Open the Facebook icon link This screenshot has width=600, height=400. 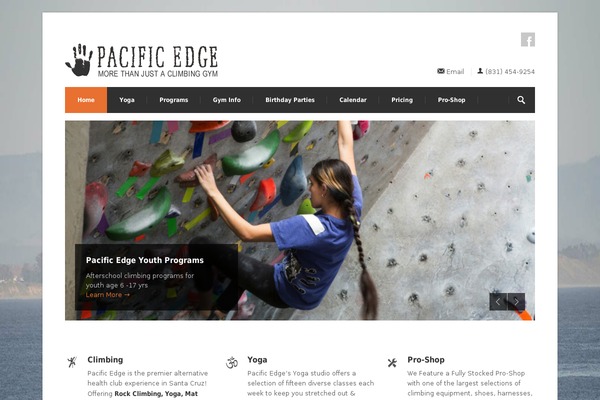click(x=528, y=40)
